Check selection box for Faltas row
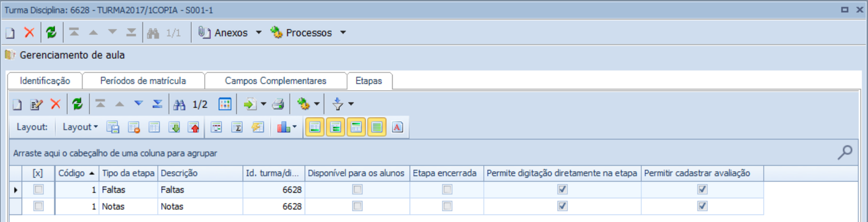Screen dimensions: 868x222 click(38, 189)
